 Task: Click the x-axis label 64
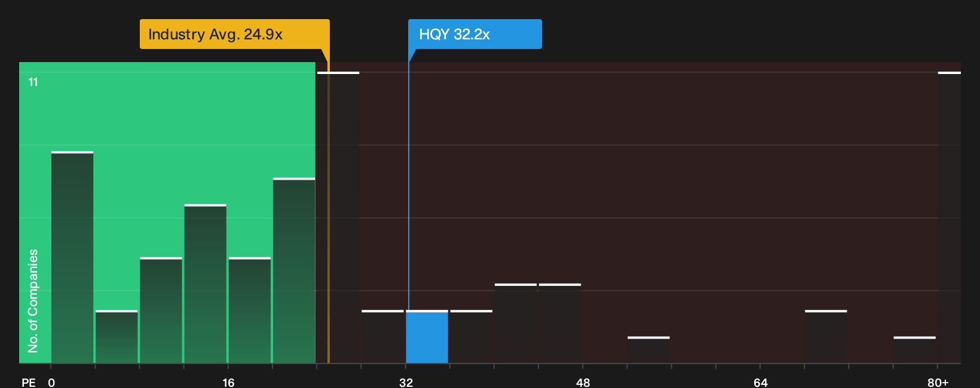760,382
